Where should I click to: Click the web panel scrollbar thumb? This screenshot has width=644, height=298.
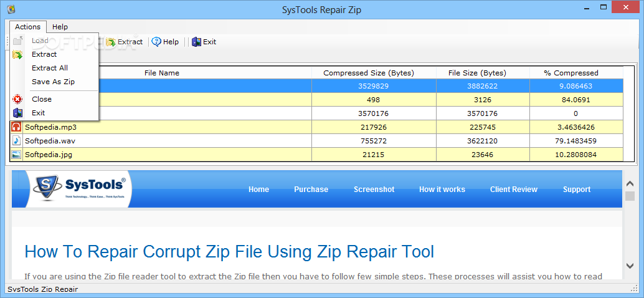[x=630, y=196]
